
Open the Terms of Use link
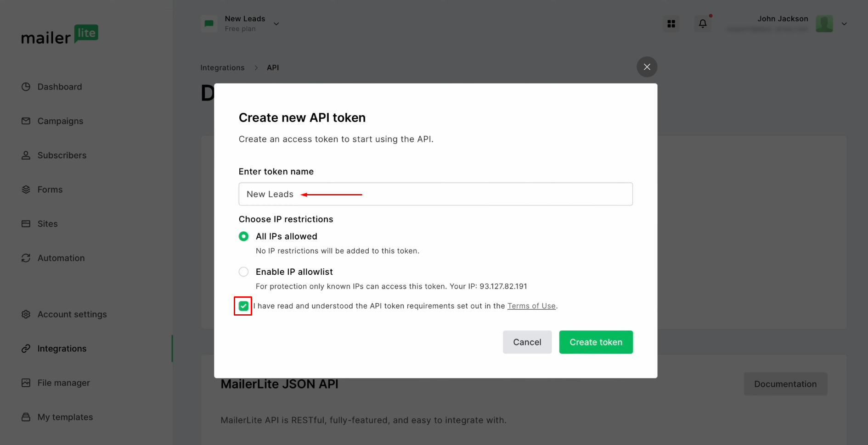[531, 306]
